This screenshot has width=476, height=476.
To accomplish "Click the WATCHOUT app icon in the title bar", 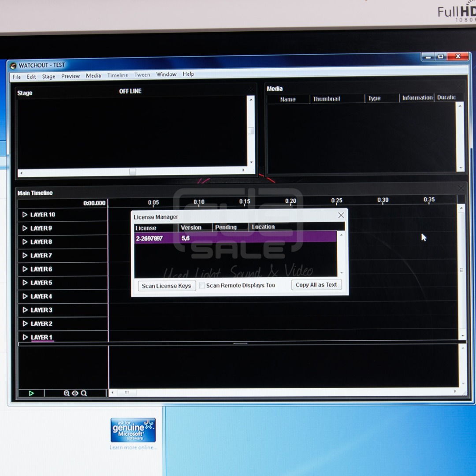I will tap(13, 66).
